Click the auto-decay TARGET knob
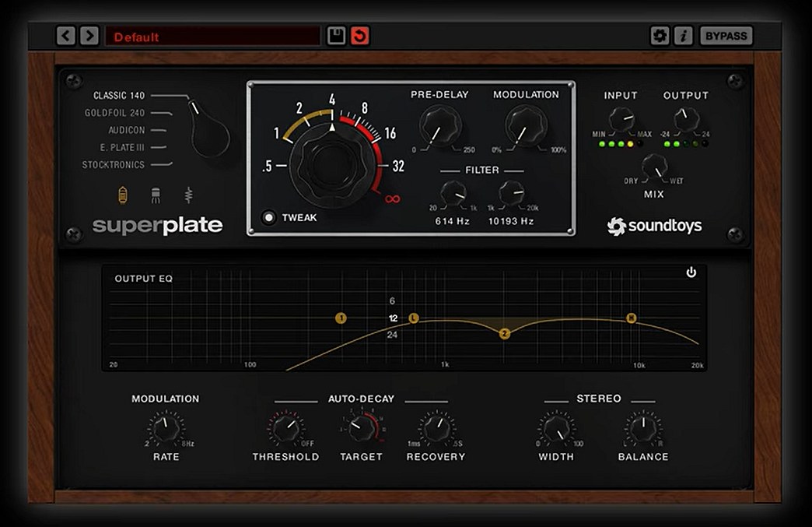The height and width of the screenshot is (527, 812). point(362,429)
